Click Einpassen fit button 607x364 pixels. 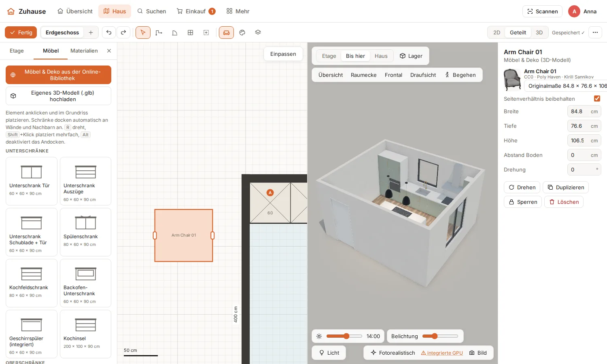point(283,54)
